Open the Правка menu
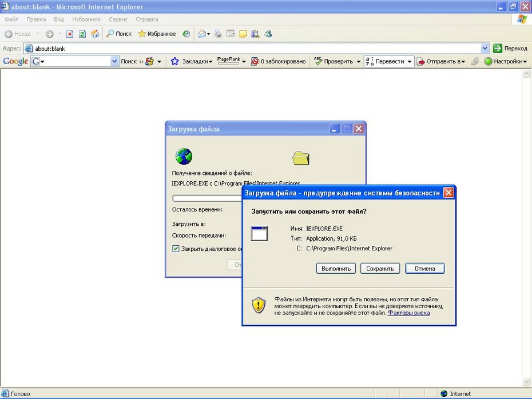 (x=36, y=19)
